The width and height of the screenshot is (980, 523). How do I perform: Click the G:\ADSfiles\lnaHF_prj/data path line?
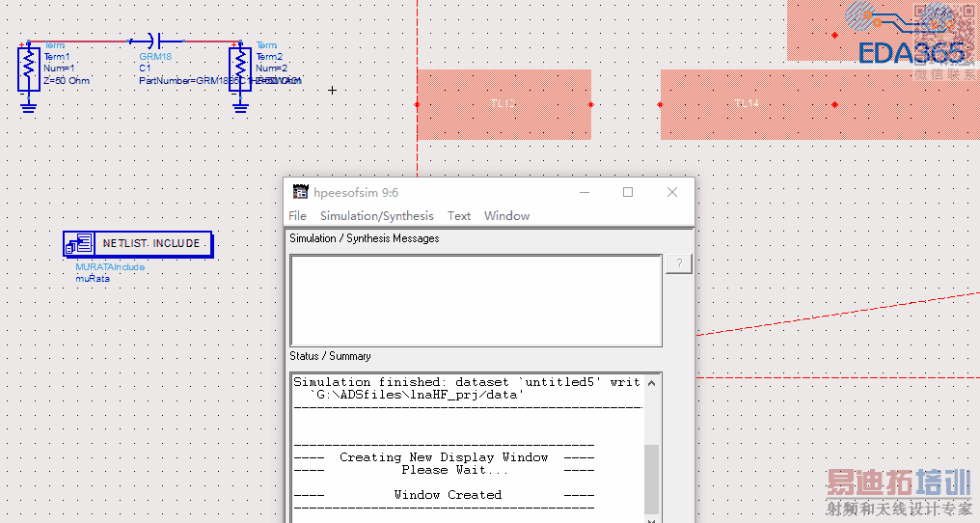[417, 395]
